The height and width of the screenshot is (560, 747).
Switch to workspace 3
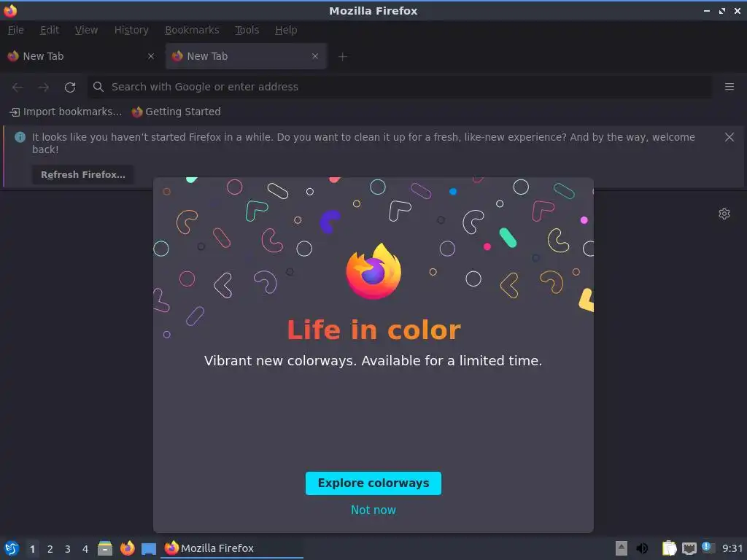pyautogui.click(x=68, y=549)
